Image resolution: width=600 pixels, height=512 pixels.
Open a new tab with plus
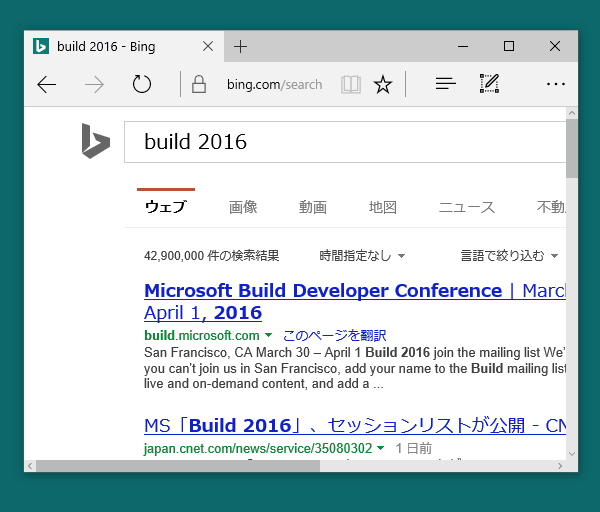click(240, 47)
